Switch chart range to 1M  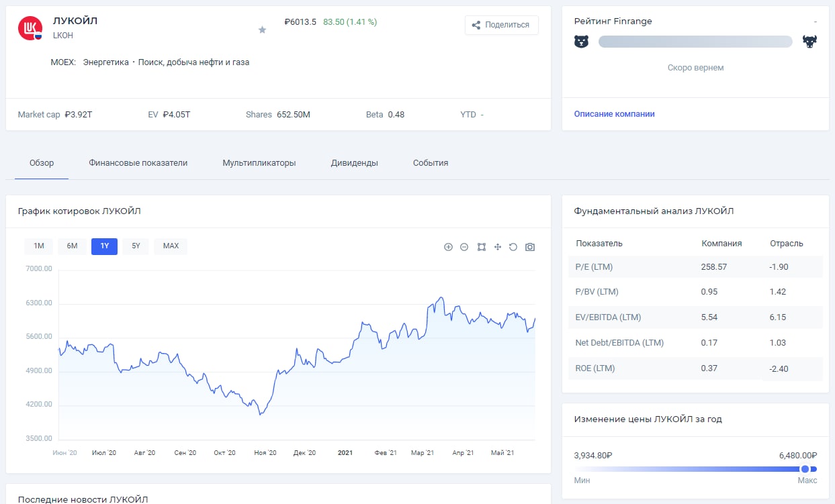38,246
